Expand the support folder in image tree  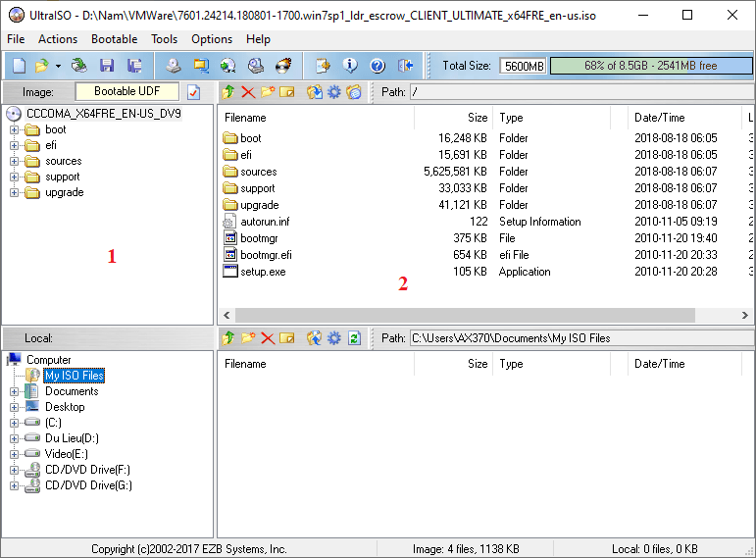[x=14, y=177]
